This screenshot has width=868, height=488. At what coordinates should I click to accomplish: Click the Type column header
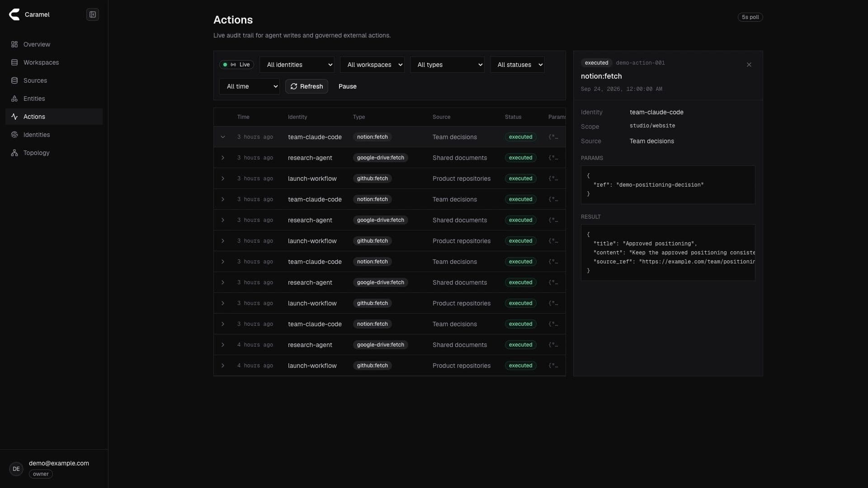(x=359, y=117)
